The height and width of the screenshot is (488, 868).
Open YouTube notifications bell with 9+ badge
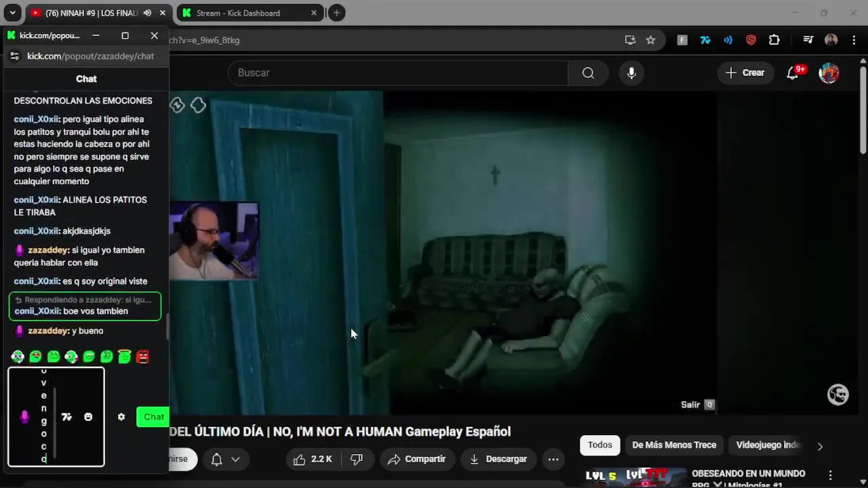(x=793, y=73)
